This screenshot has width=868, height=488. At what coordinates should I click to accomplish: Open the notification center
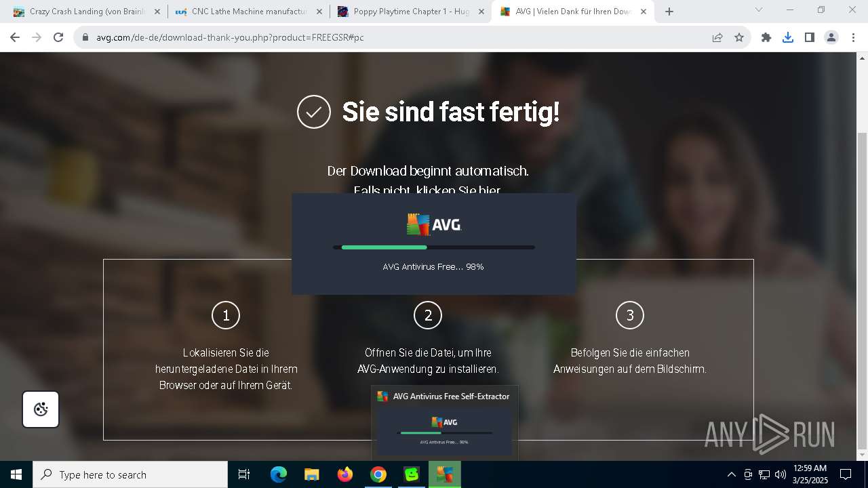point(846,474)
